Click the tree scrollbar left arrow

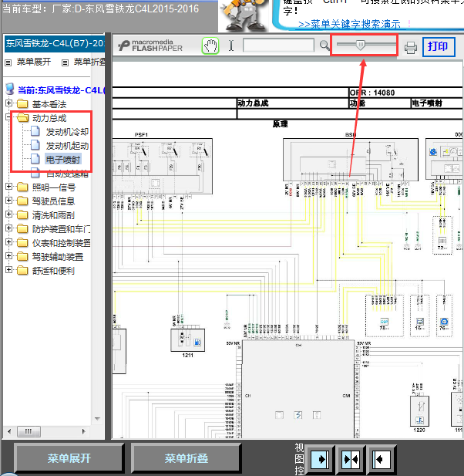click(x=9, y=431)
